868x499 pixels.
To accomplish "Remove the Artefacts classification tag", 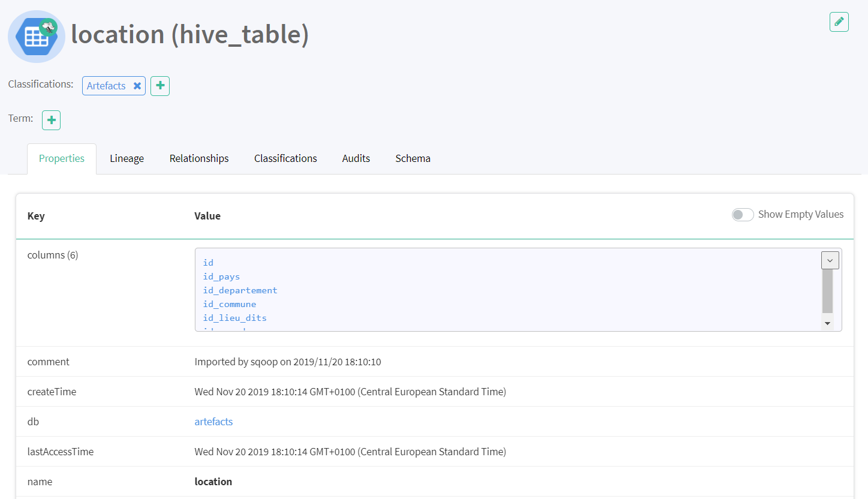I will click(137, 86).
